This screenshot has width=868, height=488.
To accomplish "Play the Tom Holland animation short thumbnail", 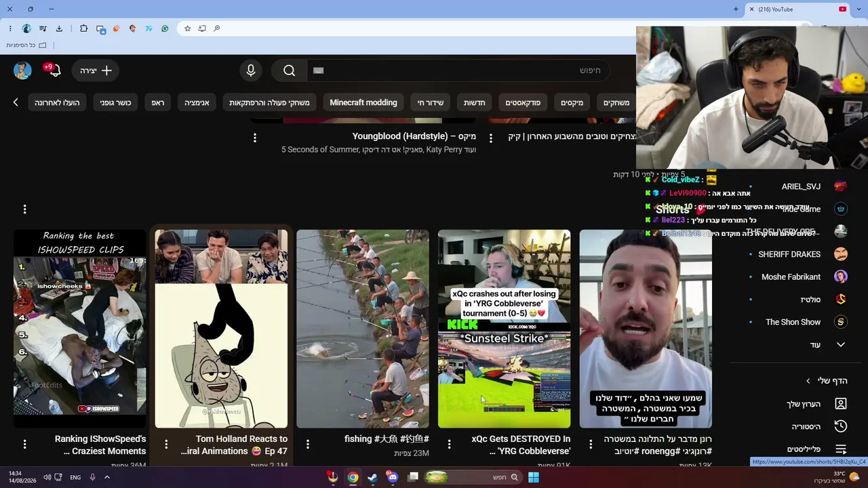I will pos(221,329).
